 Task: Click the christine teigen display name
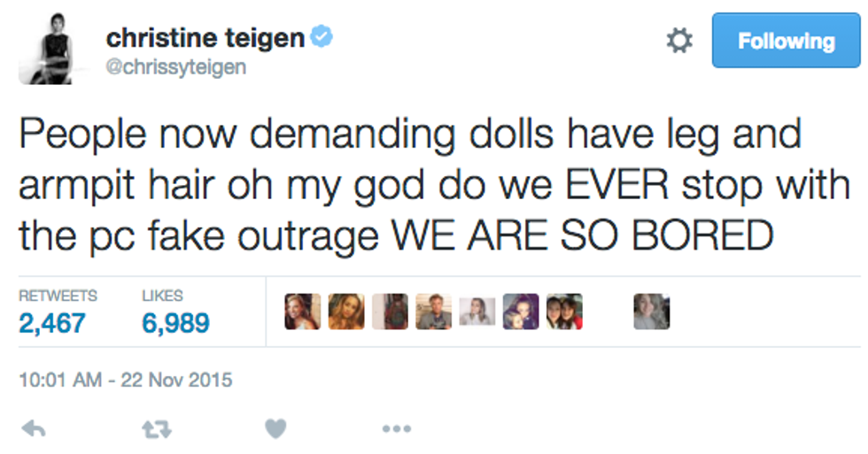(x=205, y=38)
